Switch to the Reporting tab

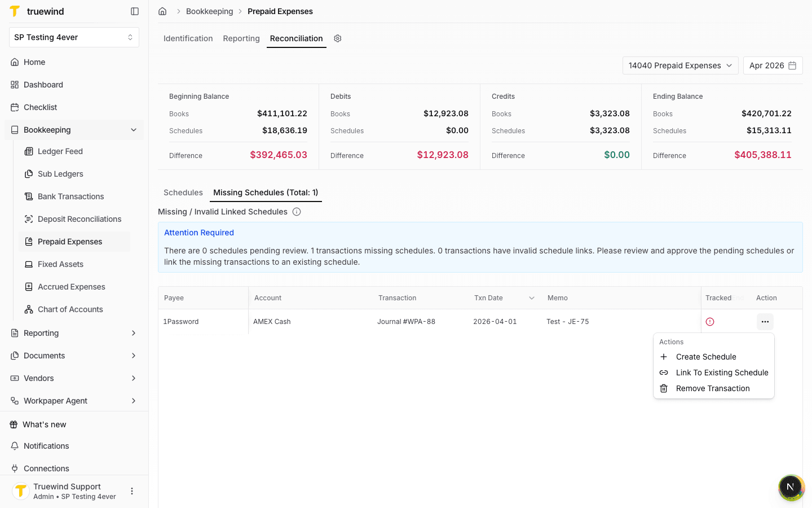pos(241,38)
